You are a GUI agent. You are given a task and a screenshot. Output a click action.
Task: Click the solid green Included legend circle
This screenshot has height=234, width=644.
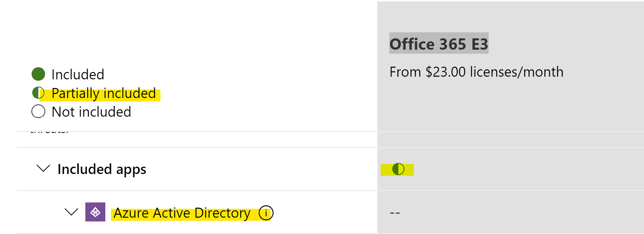38,74
